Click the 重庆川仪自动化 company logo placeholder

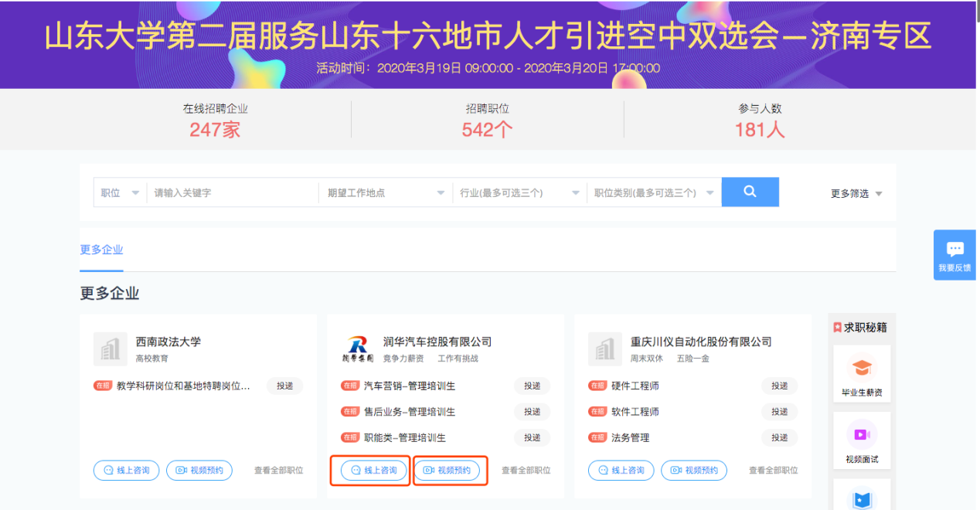[x=605, y=349]
